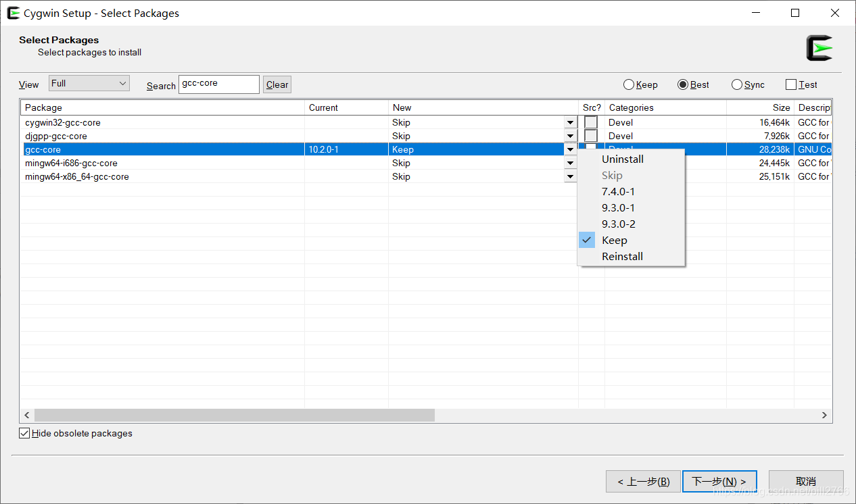Screen dimensions: 856x504
Task: Select version 9.3.0-2 in menu
Action: coord(631,224)
